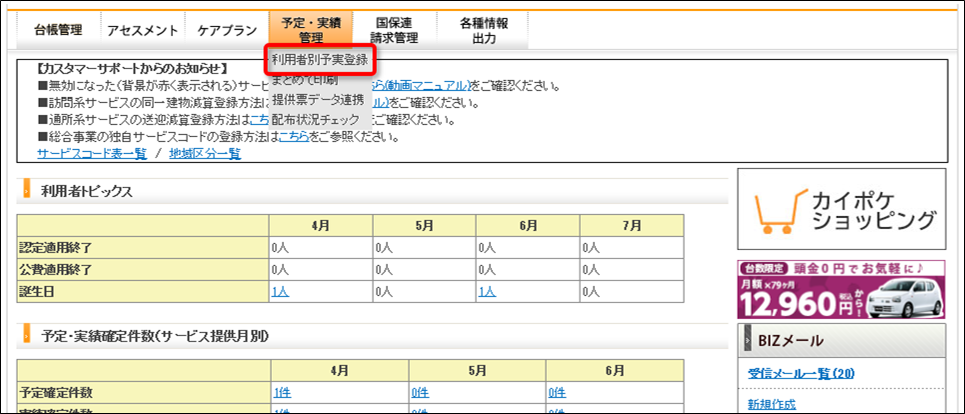Click the 予定確定件数 row label
965x414 pixels.
click(x=144, y=392)
